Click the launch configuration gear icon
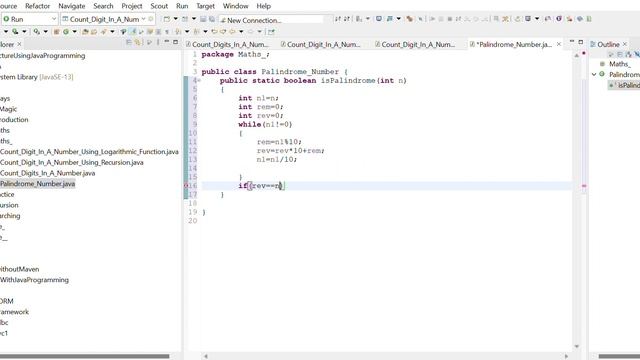 [151, 19]
